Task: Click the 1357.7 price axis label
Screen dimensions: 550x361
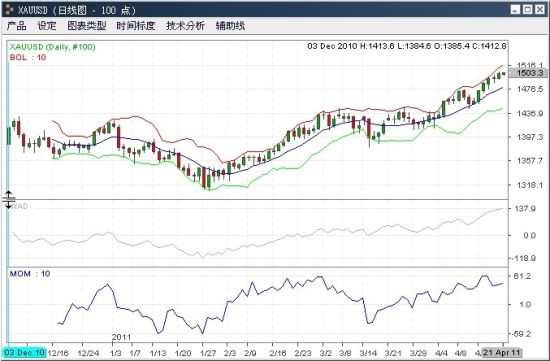Action: click(x=530, y=161)
